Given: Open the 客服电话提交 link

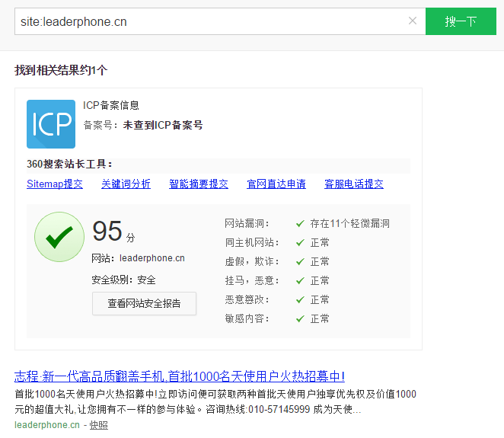Looking at the screenshot, I should pyautogui.click(x=354, y=184).
